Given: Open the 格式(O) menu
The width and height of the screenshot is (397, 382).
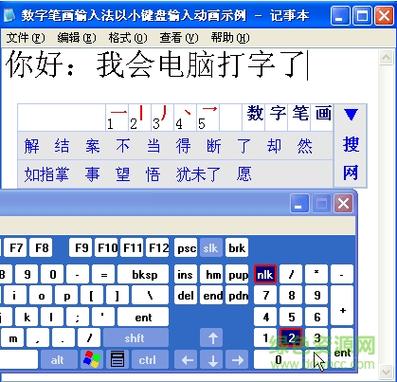Looking at the screenshot, I should tap(128, 38).
